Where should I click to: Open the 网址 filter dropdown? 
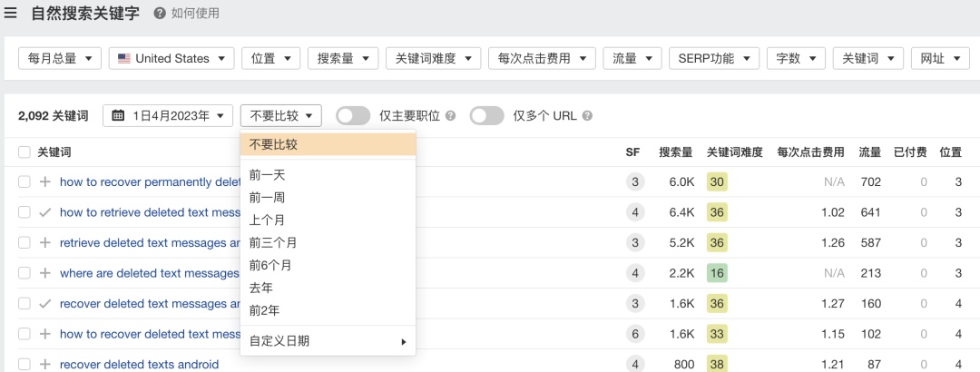(940, 58)
